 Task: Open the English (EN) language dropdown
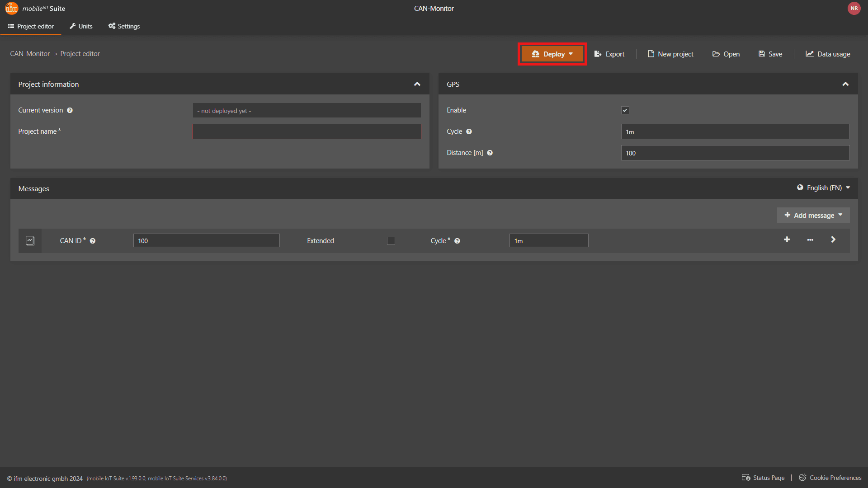pos(823,188)
